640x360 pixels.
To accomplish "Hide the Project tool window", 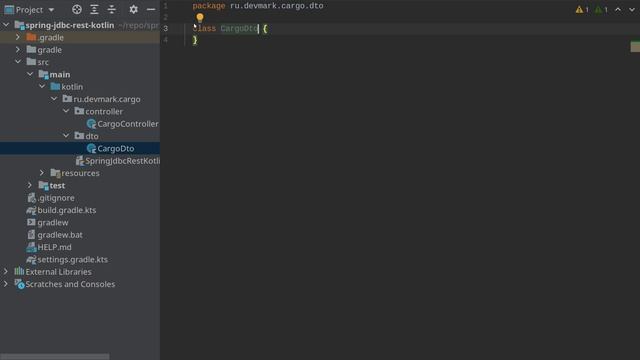I will [x=151, y=9].
